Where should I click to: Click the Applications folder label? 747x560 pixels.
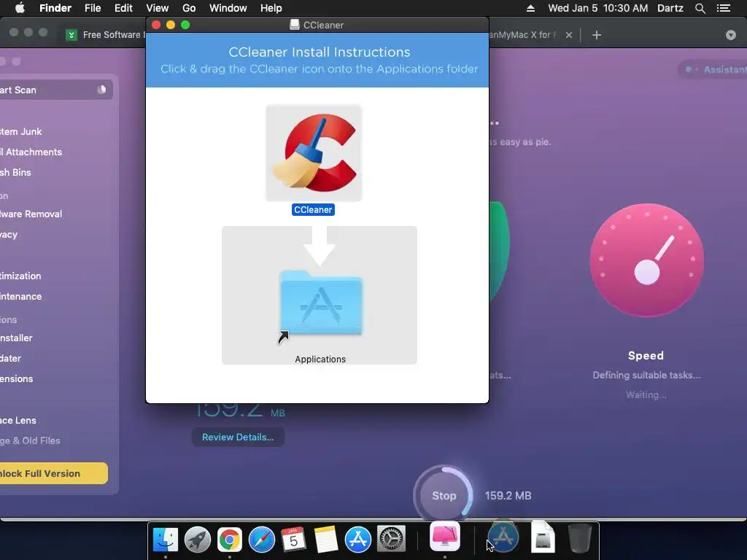(x=320, y=359)
